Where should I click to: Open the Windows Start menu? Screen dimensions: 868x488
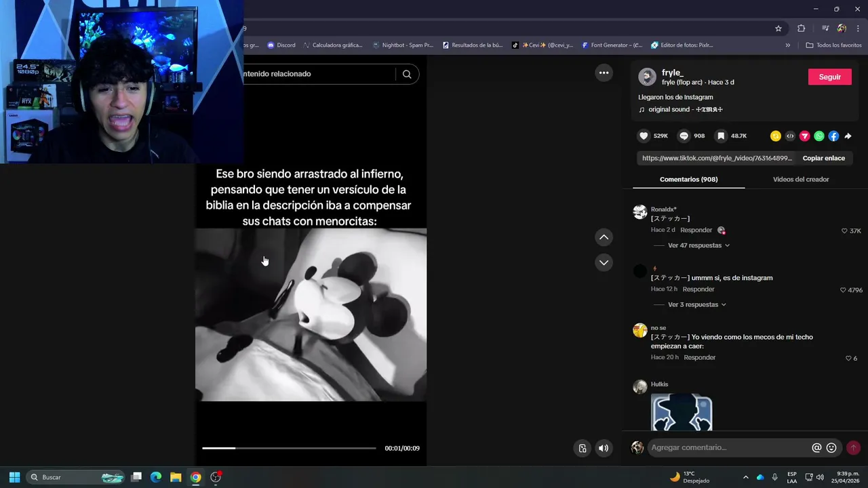click(14, 477)
